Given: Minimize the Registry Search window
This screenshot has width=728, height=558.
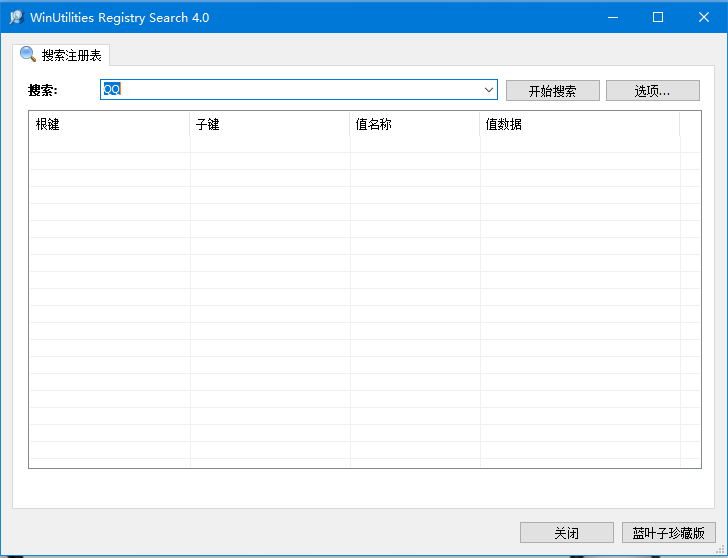Looking at the screenshot, I should (613, 17).
